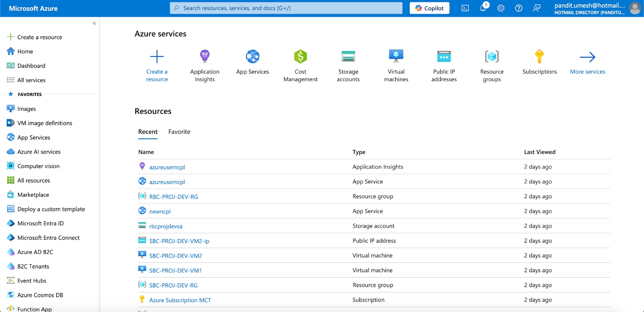The height and width of the screenshot is (312, 644).
Task: Open Cloud Shell from the top bar
Action: click(465, 8)
